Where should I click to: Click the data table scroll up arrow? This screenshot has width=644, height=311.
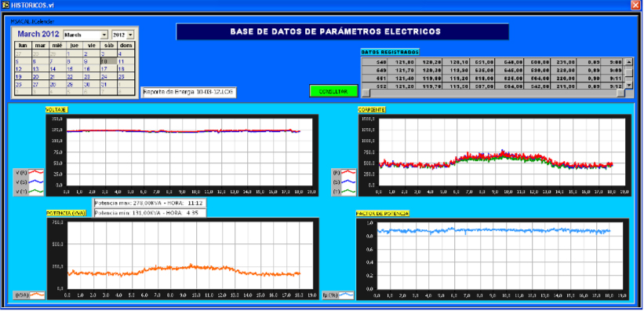(x=629, y=61)
